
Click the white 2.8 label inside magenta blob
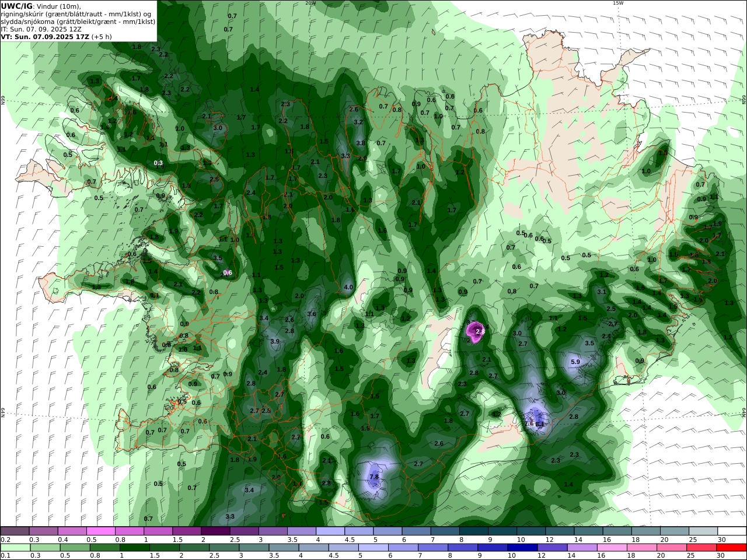480,331
